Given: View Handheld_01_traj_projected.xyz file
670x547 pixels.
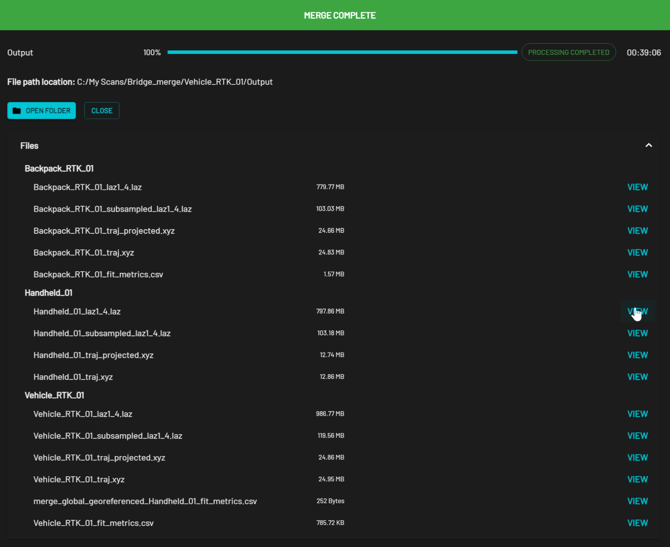Looking at the screenshot, I should (x=637, y=355).
